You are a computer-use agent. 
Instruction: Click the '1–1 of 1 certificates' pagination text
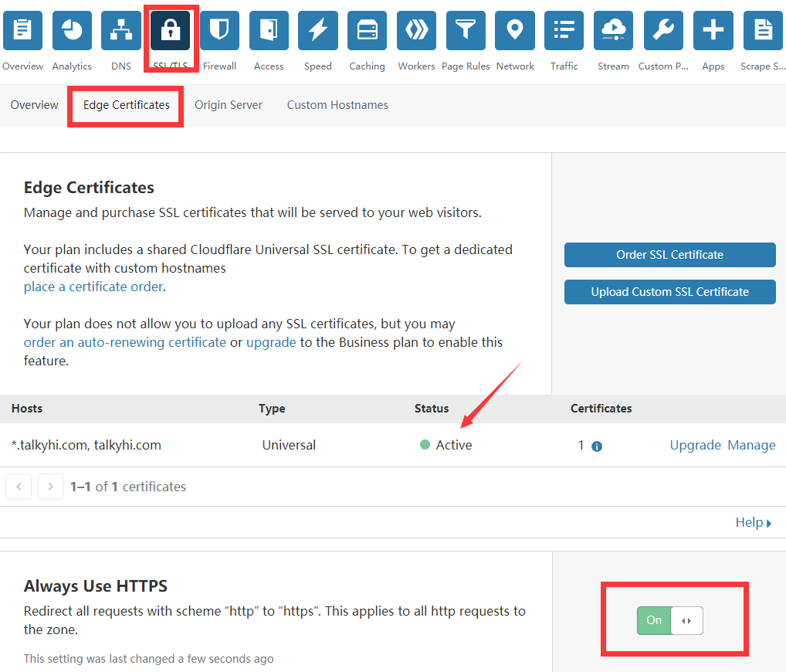pyautogui.click(x=128, y=487)
